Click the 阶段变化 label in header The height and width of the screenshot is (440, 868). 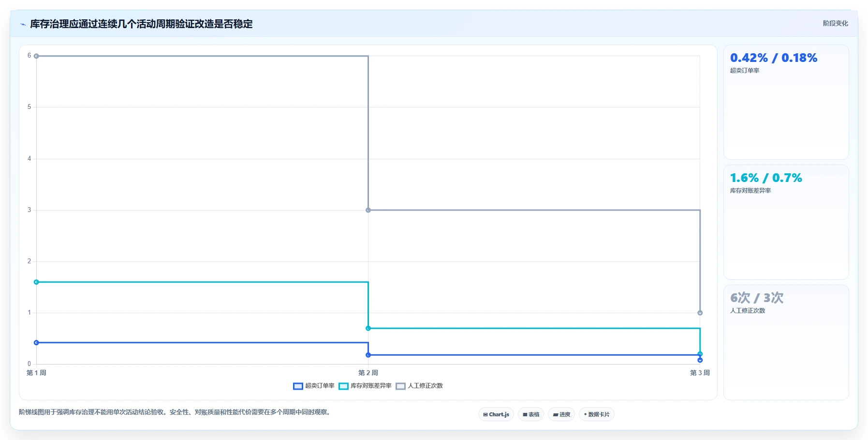(836, 23)
